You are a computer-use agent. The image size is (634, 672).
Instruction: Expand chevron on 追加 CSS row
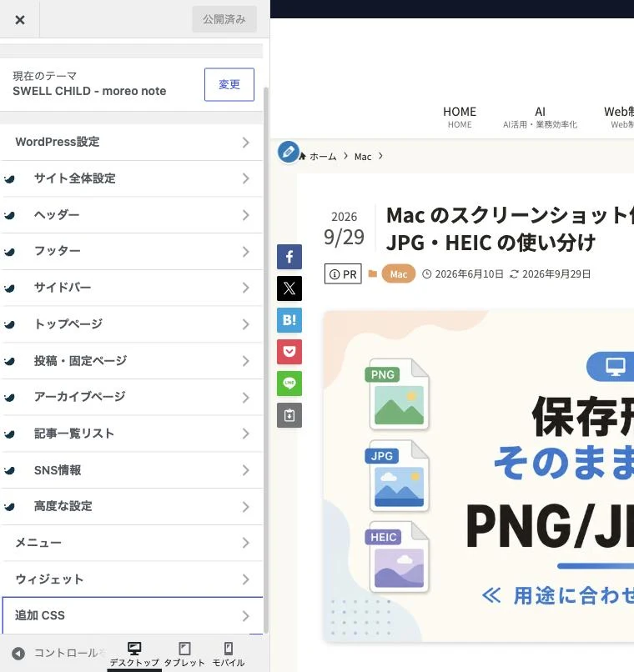pos(245,616)
